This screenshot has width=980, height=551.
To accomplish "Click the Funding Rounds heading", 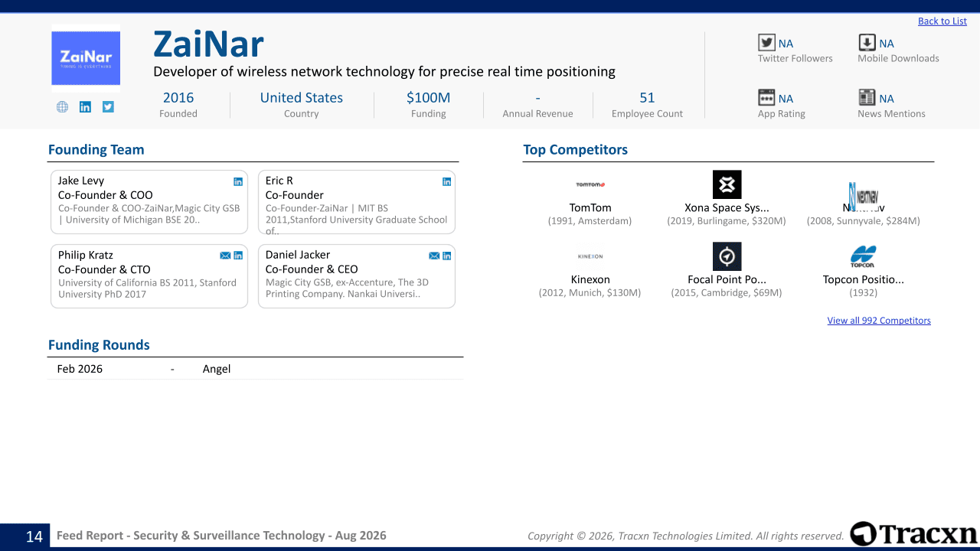I will (x=99, y=345).
